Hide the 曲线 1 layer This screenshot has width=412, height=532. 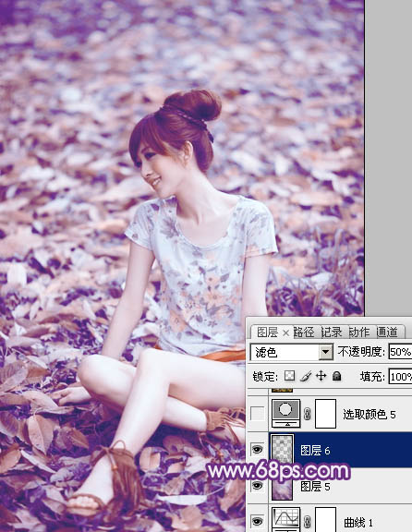click(x=257, y=521)
